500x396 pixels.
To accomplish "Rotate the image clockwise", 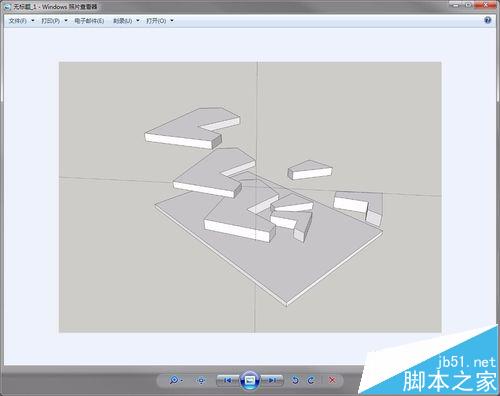I will [x=311, y=380].
